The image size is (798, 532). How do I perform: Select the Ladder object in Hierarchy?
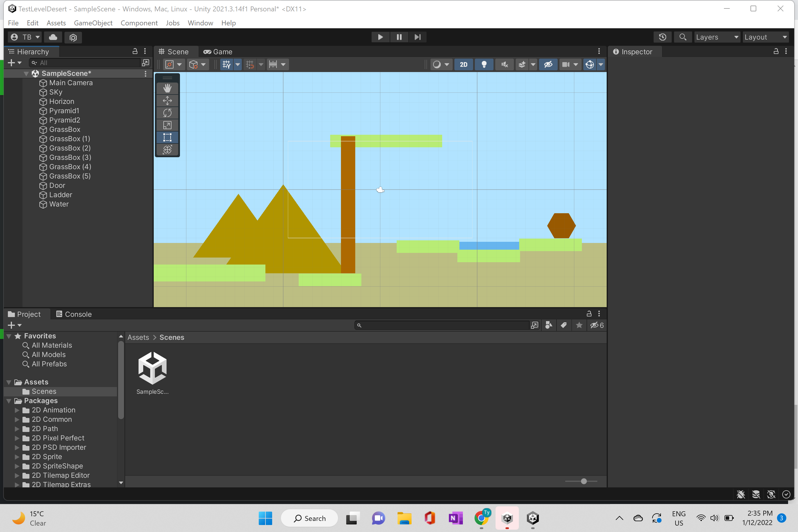[60, 195]
